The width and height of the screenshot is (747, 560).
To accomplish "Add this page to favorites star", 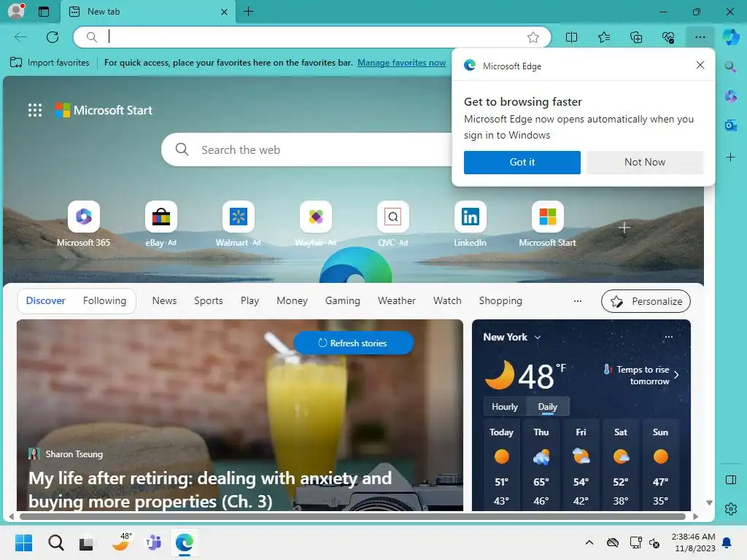I will [533, 37].
